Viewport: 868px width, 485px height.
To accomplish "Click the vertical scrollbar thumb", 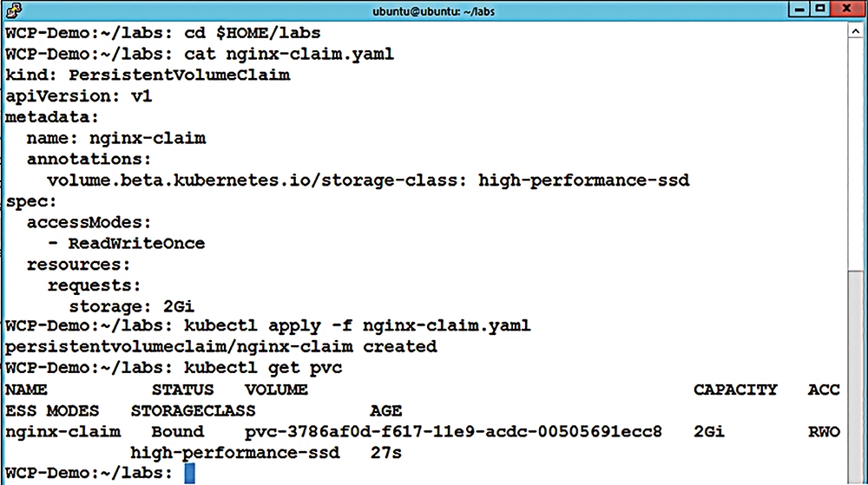I will coord(856,377).
